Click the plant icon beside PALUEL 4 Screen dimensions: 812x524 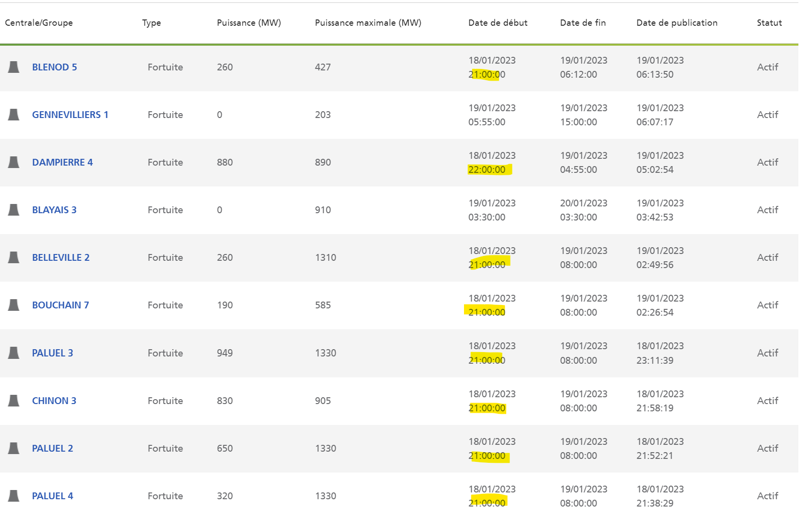[x=14, y=496]
